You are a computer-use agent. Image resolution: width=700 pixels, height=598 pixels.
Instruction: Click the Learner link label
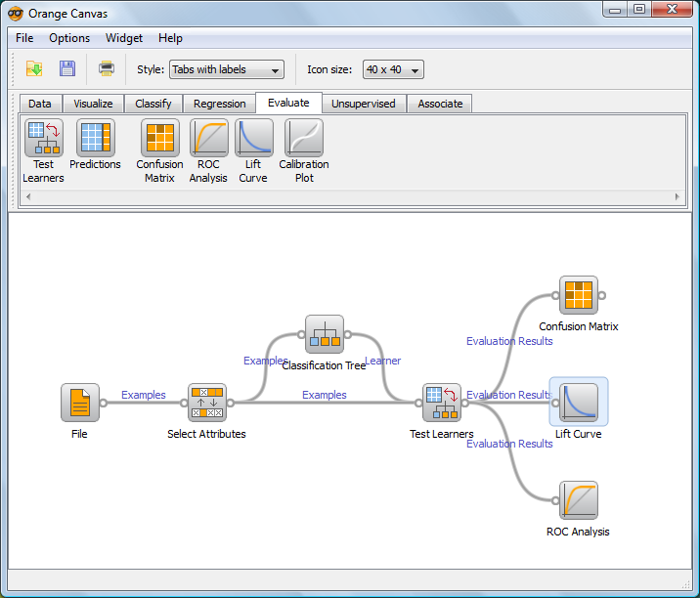tap(383, 361)
